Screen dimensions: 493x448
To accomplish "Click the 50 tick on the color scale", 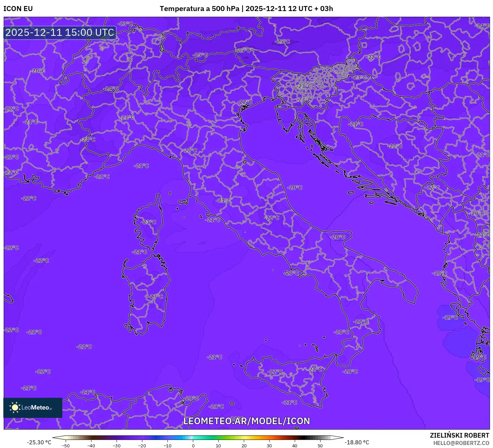I will pyautogui.click(x=320, y=446).
